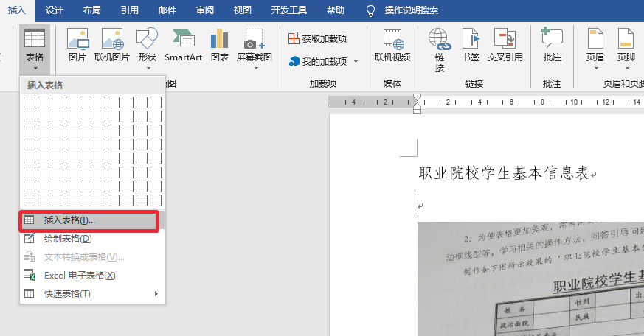The width and height of the screenshot is (644, 336).
Task: Open the 开发工具 Developer tab
Action: pyautogui.click(x=289, y=10)
